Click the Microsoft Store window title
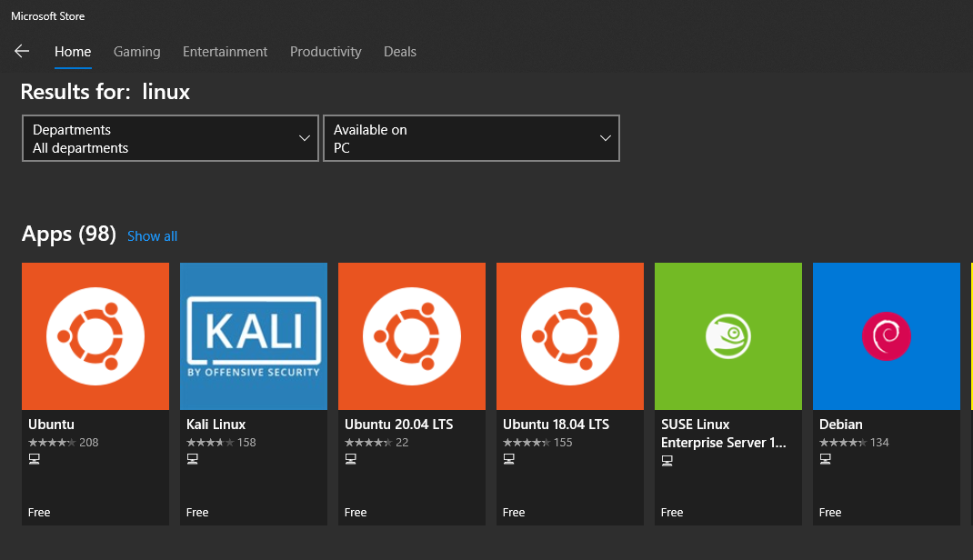The height and width of the screenshot is (560, 973). 48,16
